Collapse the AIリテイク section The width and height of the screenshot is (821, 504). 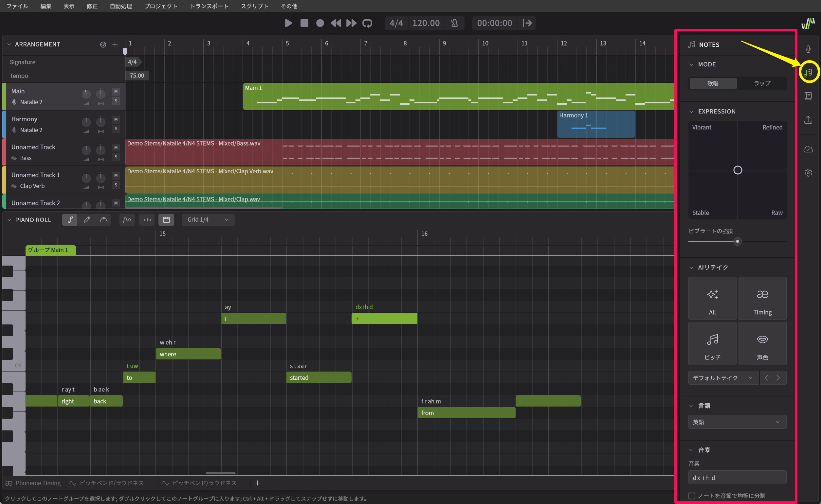pyautogui.click(x=692, y=267)
